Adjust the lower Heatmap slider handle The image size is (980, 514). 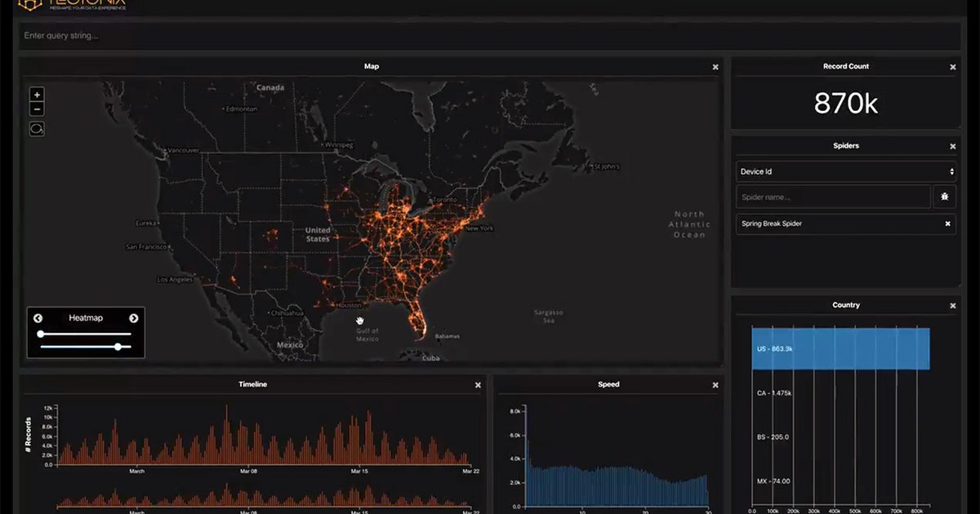coord(118,347)
